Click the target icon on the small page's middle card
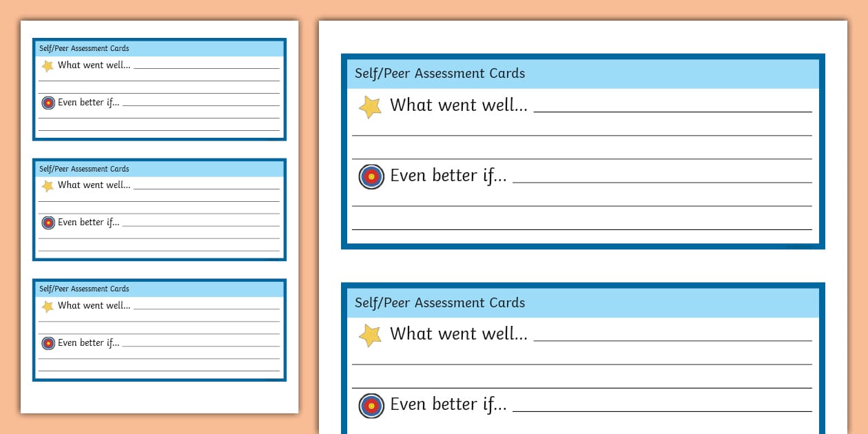The image size is (868, 434). click(48, 223)
